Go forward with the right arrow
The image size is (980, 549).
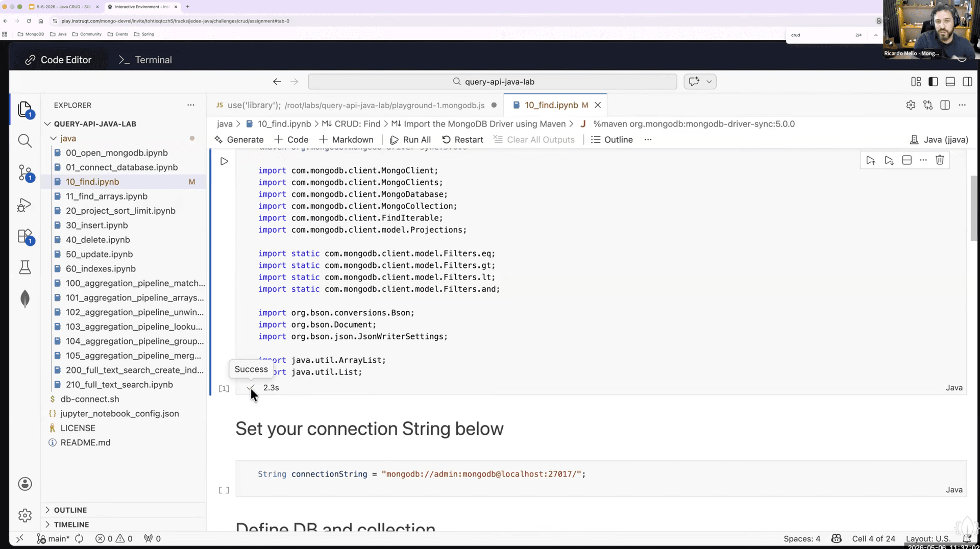pyautogui.click(x=294, y=82)
